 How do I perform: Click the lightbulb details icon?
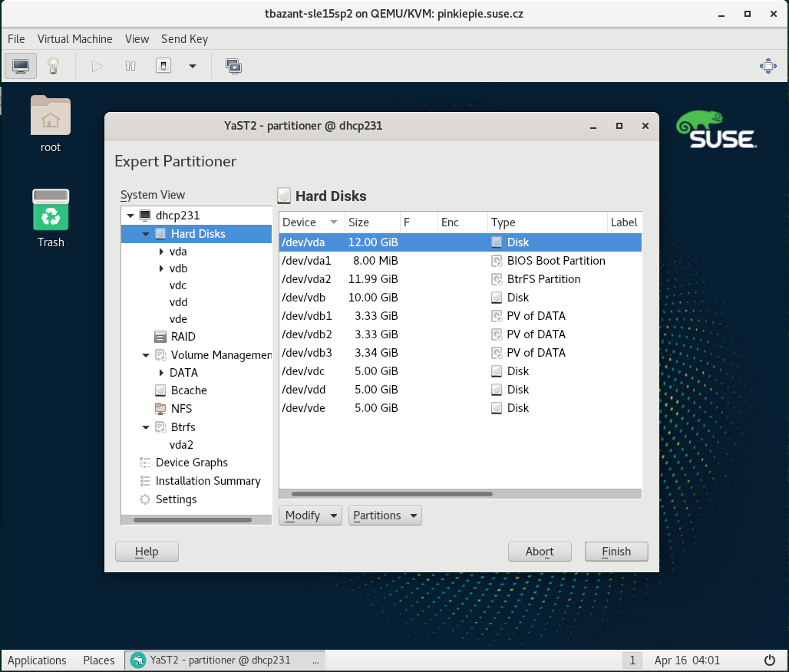tap(53, 66)
